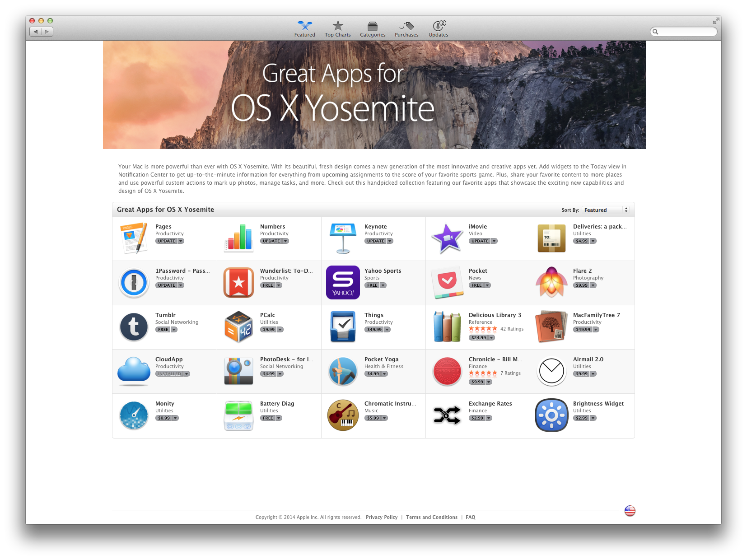Open the PhotoDesk app icon
The image size is (747, 560).
tap(238, 371)
